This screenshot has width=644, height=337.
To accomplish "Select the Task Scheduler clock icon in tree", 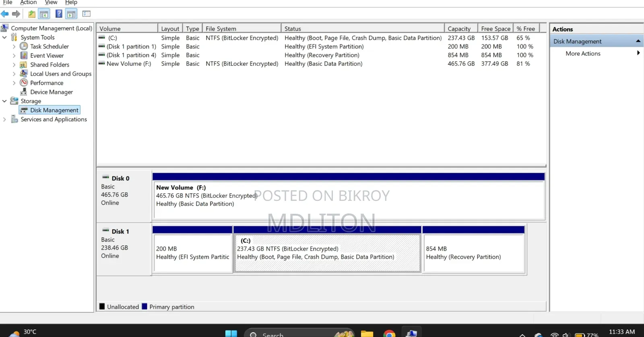I will (24, 46).
